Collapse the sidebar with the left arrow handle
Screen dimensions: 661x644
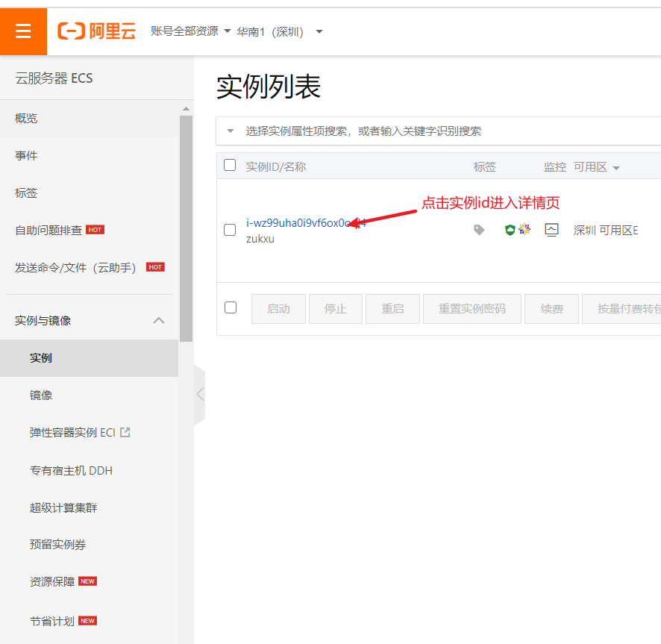pos(200,394)
